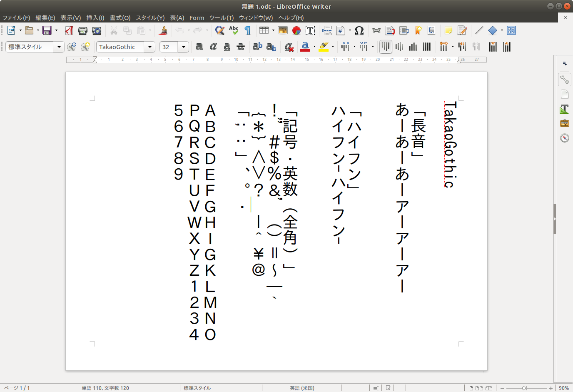Open the special character (Omega) dialog
This screenshot has width=573, height=392.
pyautogui.click(x=359, y=30)
